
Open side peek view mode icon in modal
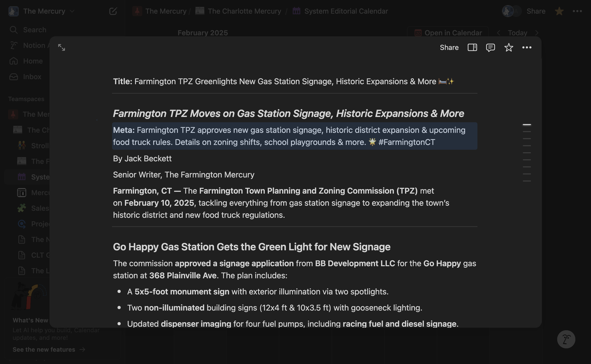tap(472, 47)
